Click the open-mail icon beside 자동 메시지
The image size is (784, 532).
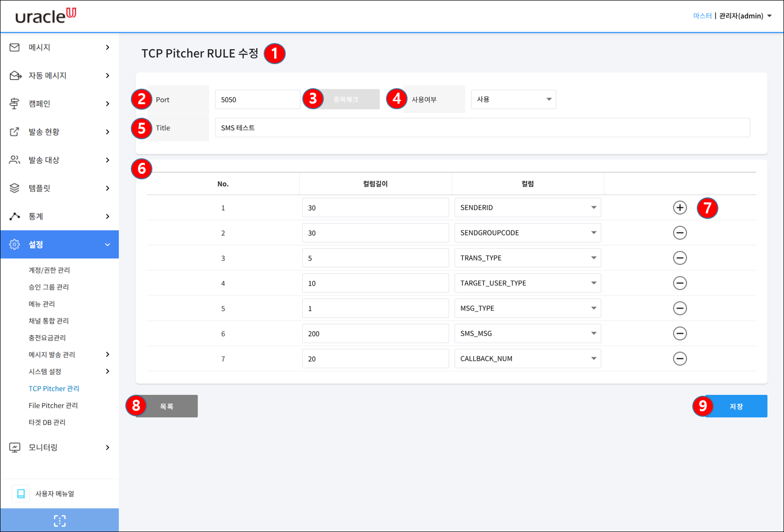coord(15,75)
